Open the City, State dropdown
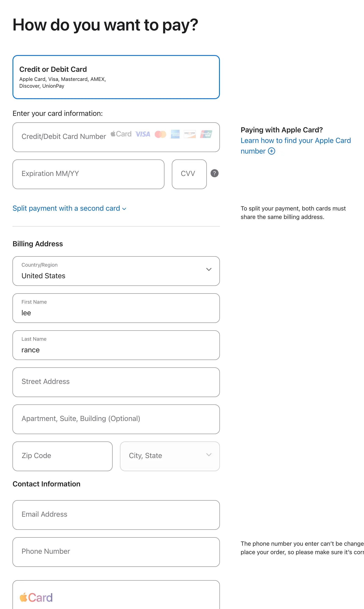 tap(170, 456)
